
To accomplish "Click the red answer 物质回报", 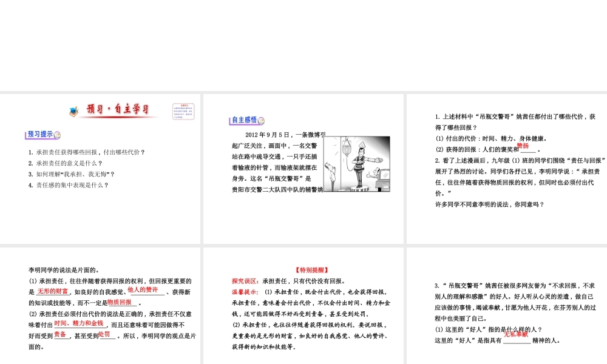I will (120, 302).
